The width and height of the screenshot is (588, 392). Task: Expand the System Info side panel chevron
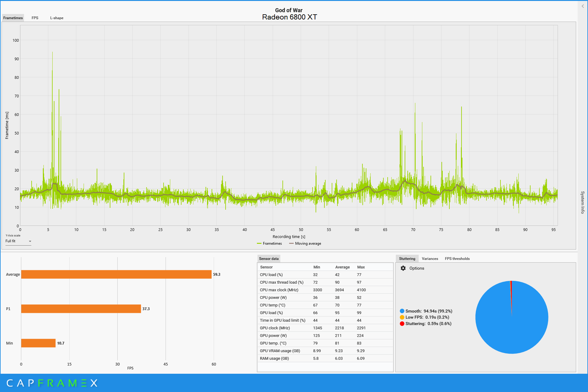coord(583,6)
